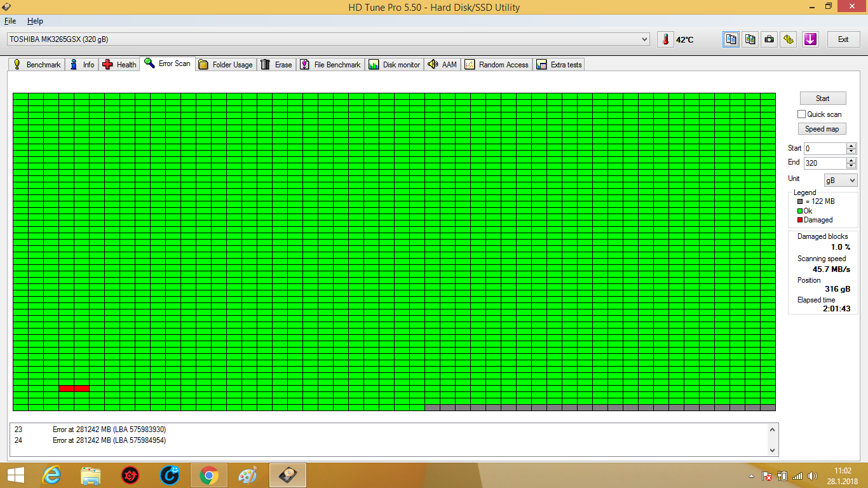Open the File menu
The height and width of the screenshot is (488, 868).
10,21
